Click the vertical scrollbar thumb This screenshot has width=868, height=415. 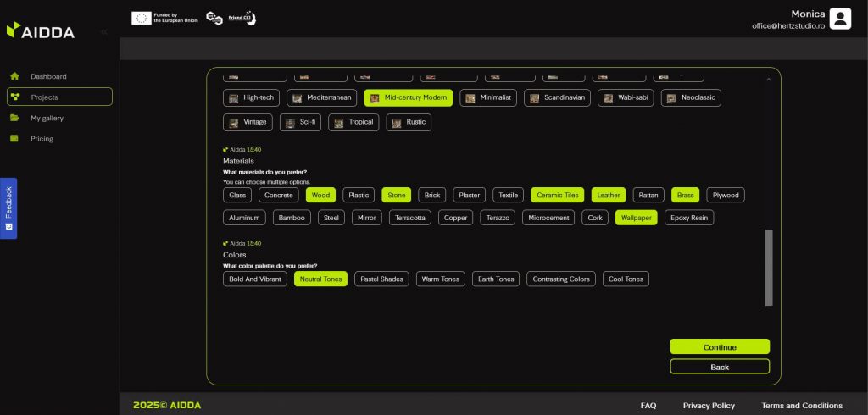pos(769,267)
